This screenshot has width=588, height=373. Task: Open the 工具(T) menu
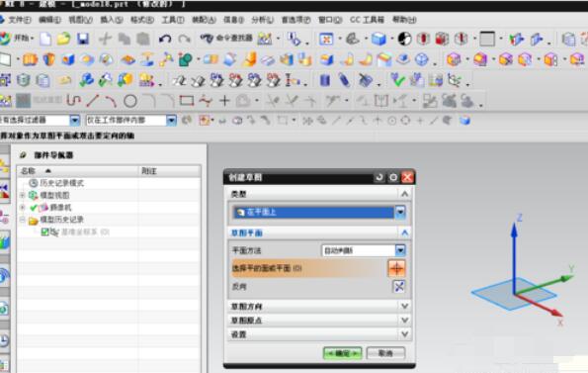coord(173,20)
